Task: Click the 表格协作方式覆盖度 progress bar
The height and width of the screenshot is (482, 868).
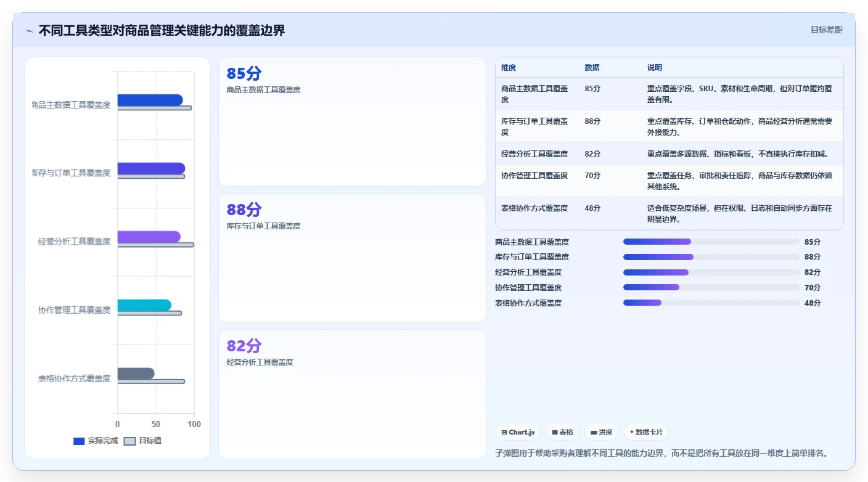Action: click(x=711, y=303)
